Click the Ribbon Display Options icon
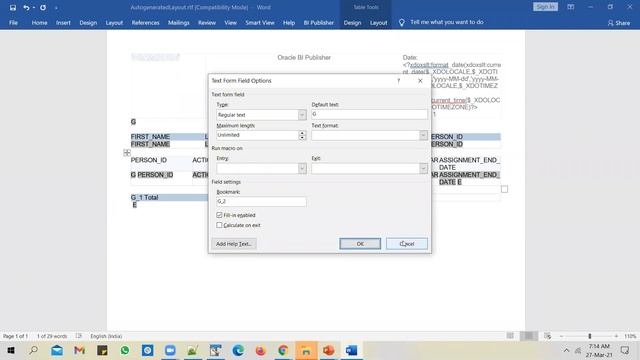The height and width of the screenshot is (360, 640). point(571,7)
